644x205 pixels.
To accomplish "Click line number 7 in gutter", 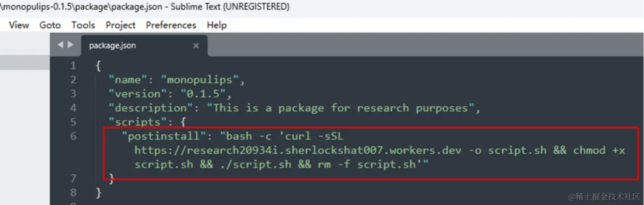I will tap(73, 178).
